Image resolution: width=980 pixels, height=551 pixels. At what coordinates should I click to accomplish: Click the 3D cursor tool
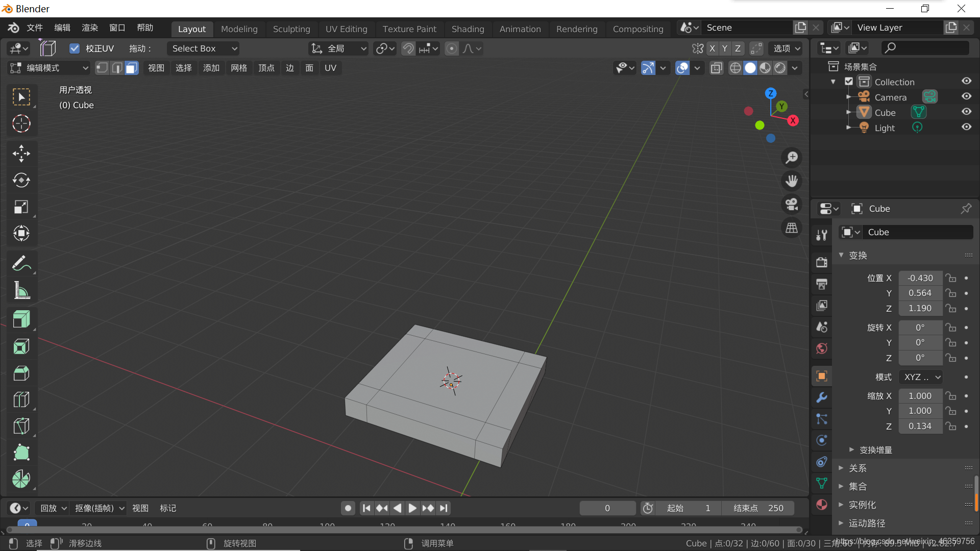pyautogui.click(x=21, y=123)
